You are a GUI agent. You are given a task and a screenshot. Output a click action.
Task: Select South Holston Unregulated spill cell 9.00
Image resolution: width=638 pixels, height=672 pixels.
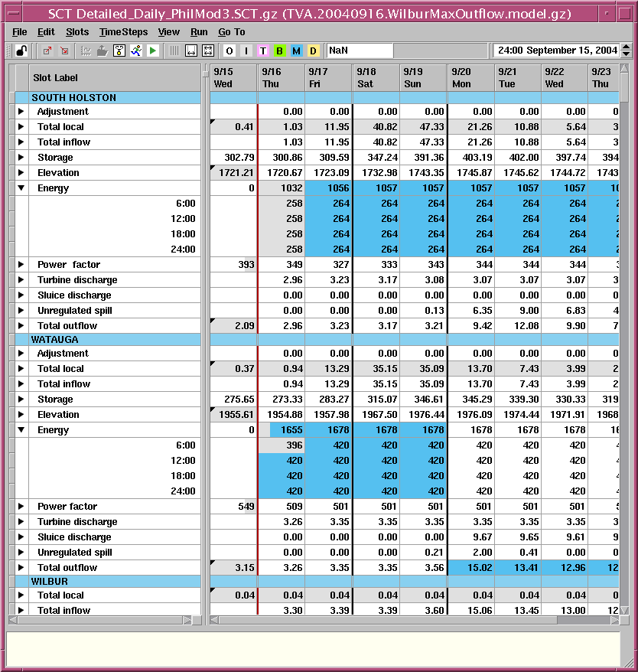click(518, 310)
